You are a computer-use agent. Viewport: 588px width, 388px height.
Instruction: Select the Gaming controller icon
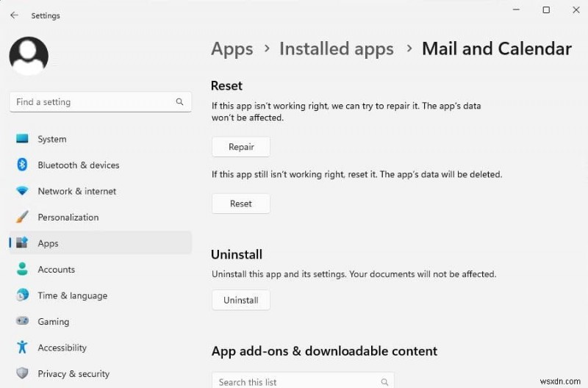pyautogui.click(x=22, y=321)
